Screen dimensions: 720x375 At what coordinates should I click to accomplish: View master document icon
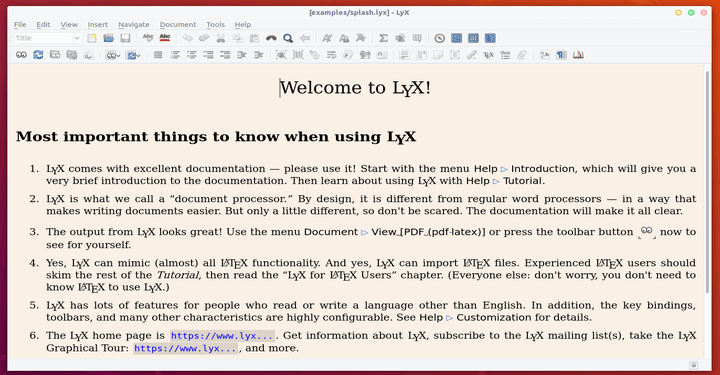click(x=55, y=55)
